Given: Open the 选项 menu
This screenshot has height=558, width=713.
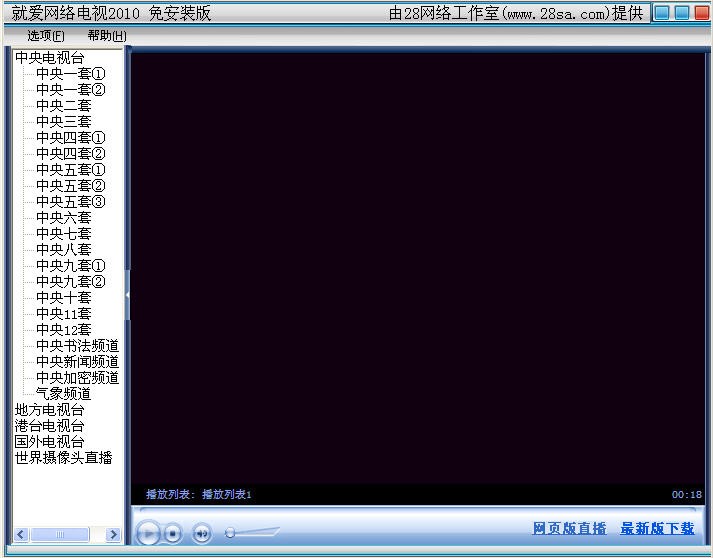Looking at the screenshot, I should pyautogui.click(x=46, y=35).
